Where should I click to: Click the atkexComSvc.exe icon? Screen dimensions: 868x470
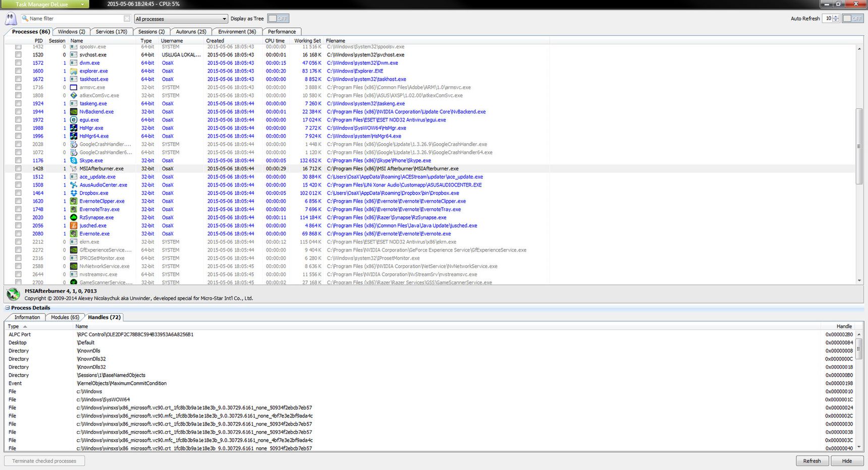pos(74,95)
